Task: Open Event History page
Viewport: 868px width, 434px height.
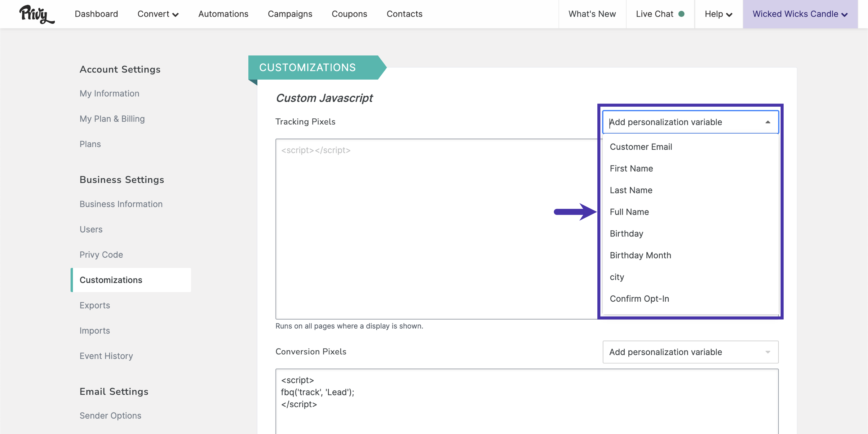Action: (106, 356)
